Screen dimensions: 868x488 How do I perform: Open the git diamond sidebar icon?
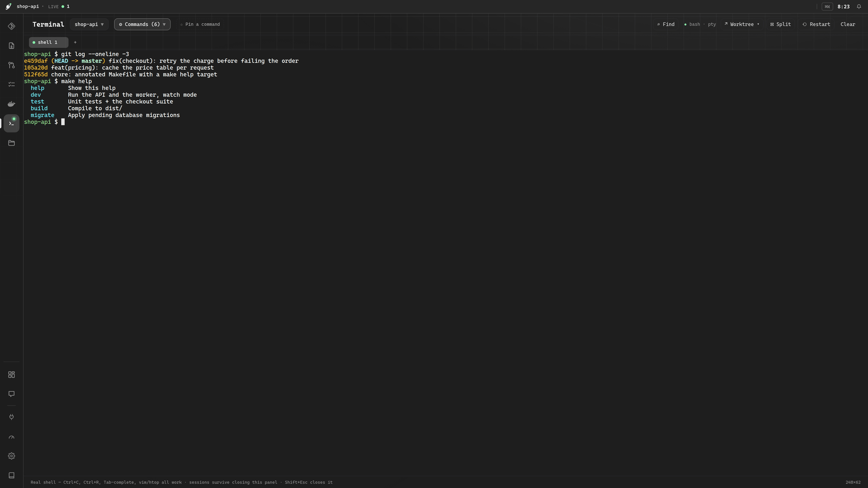tap(11, 26)
